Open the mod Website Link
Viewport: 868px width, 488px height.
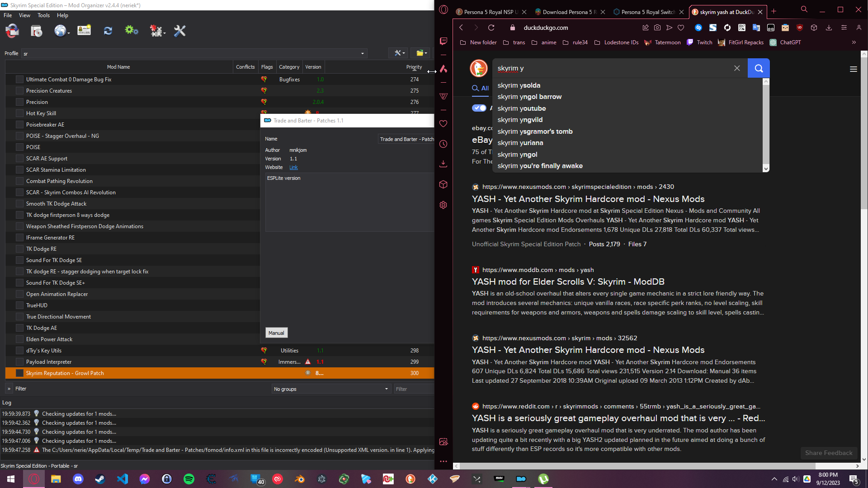[293, 167]
